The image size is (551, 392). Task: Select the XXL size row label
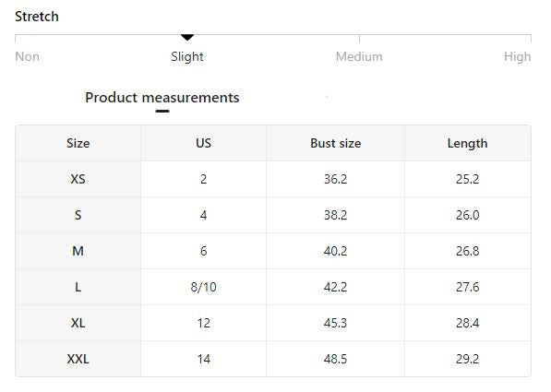coord(78,359)
